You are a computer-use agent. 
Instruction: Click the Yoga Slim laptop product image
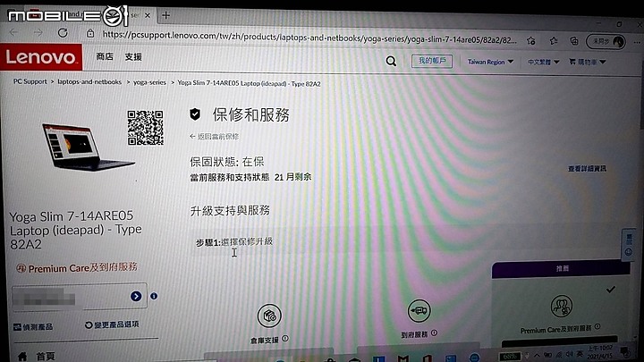[87, 147]
